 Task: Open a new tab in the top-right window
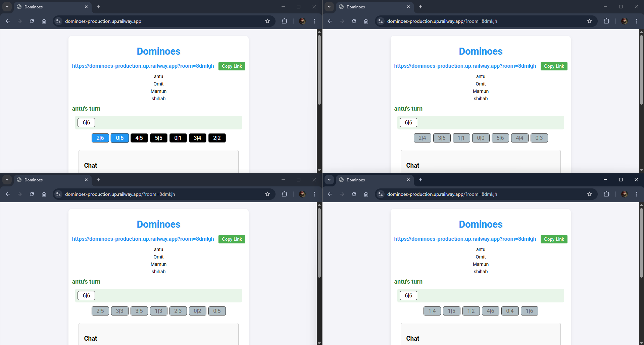tap(420, 7)
